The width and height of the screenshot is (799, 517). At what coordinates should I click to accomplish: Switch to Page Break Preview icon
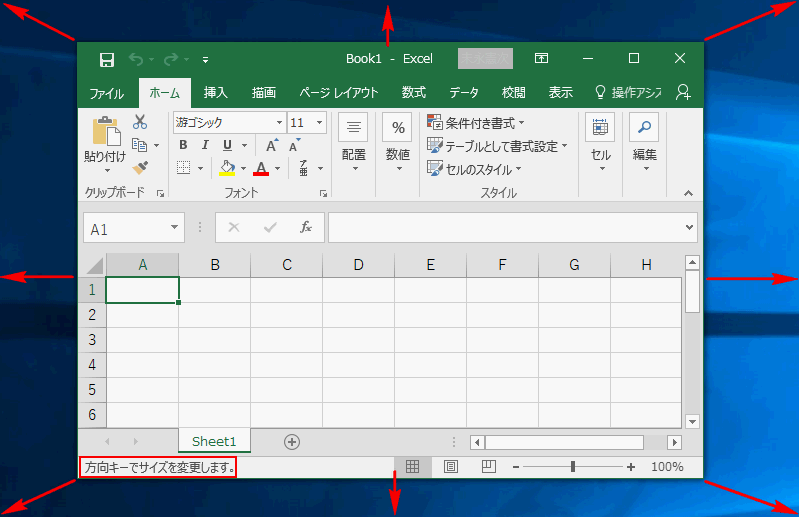[489, 467]
